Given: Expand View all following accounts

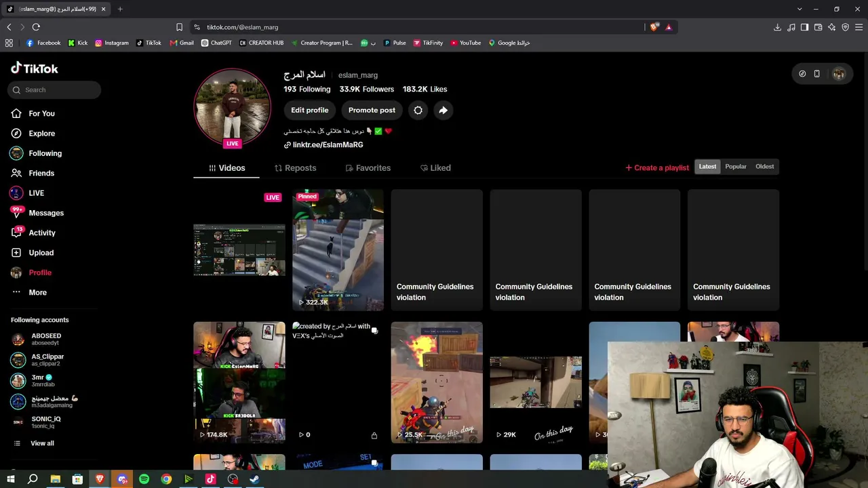Looking at the screenshot, I should tap(42, 443).
